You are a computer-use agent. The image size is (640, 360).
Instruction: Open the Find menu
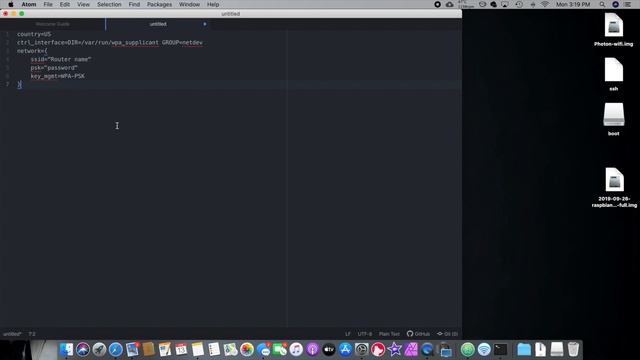coord(134,4)
